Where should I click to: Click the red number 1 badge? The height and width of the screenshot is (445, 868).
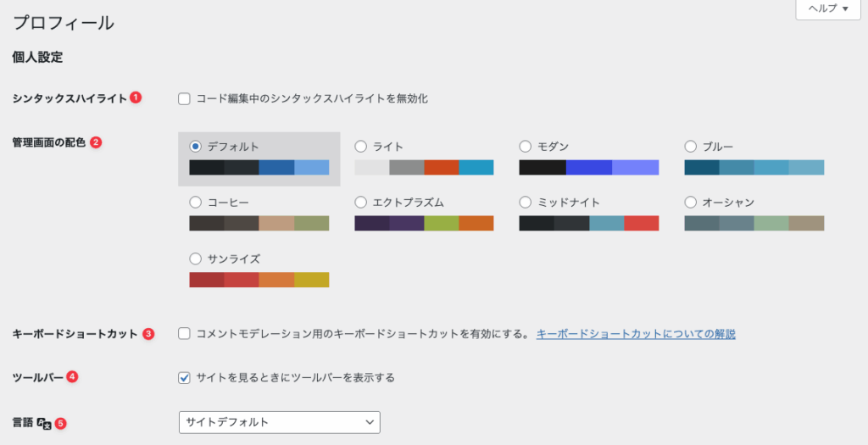[x=136, y=97]
